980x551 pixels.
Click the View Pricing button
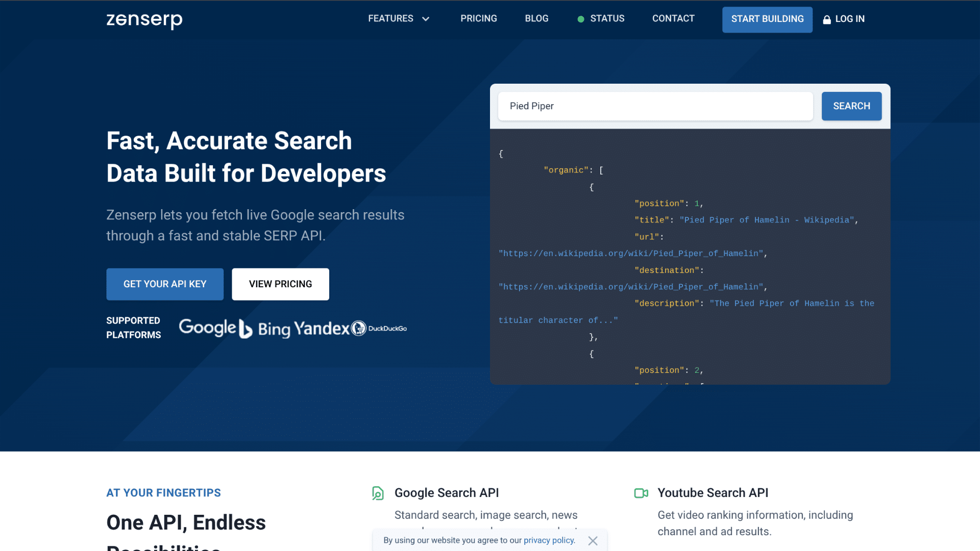pos(280,284)
